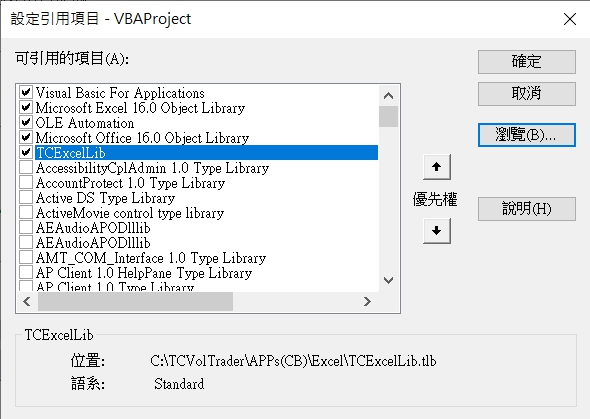Tick ActiveMovie control type library
590x419 pixels.
(26, 213)
